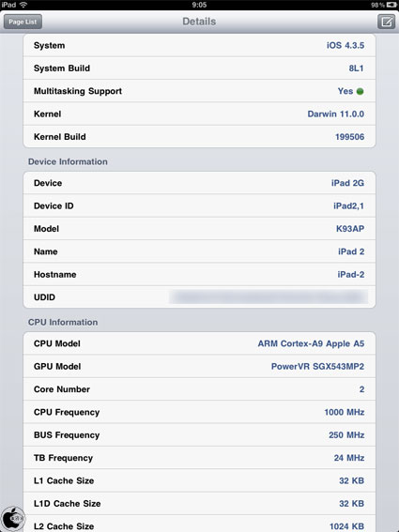This screenshot has height=532, width=399.
Task: Select the System iOS 4.3.5 row
Action: pyautogui.click(x=199, y=45)
